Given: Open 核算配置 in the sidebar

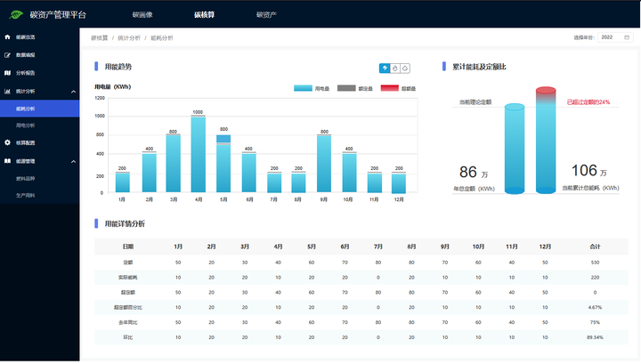Looking at the screenshot, I should click(x=25, y=143).
